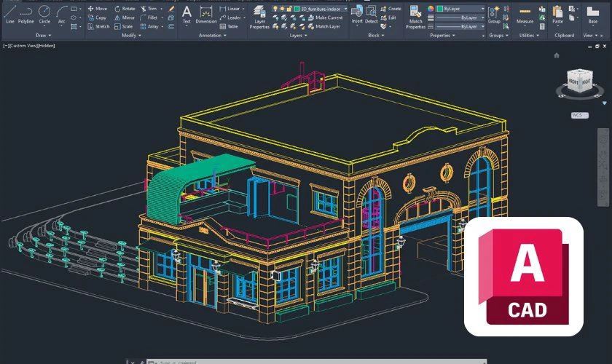
Task: Toggle the layer on/off lightbulb
Action: pyautogui.click(x=275, y=8)
